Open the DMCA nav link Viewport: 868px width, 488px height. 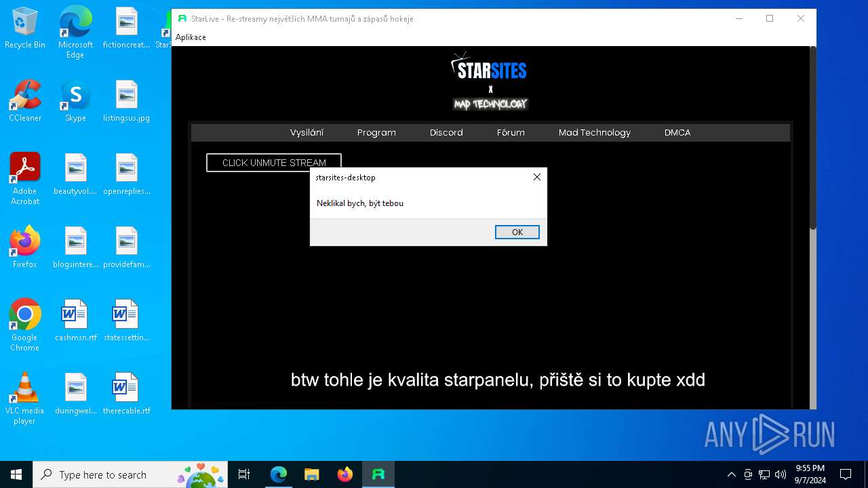coord(677,133)
